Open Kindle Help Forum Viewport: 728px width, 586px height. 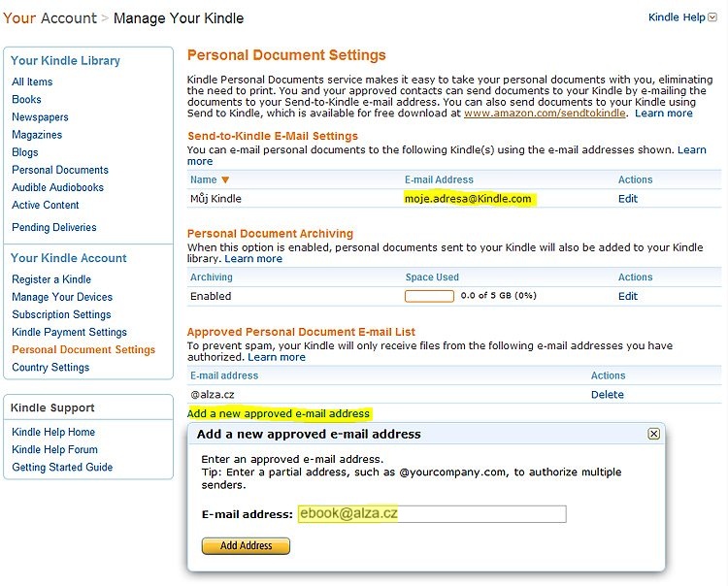click(x=54, y=449)
